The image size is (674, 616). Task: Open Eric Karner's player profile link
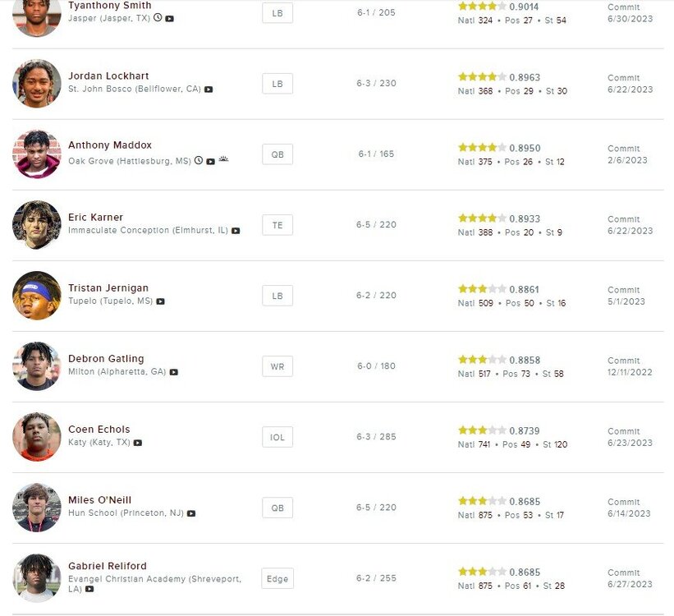click(95, 218)
